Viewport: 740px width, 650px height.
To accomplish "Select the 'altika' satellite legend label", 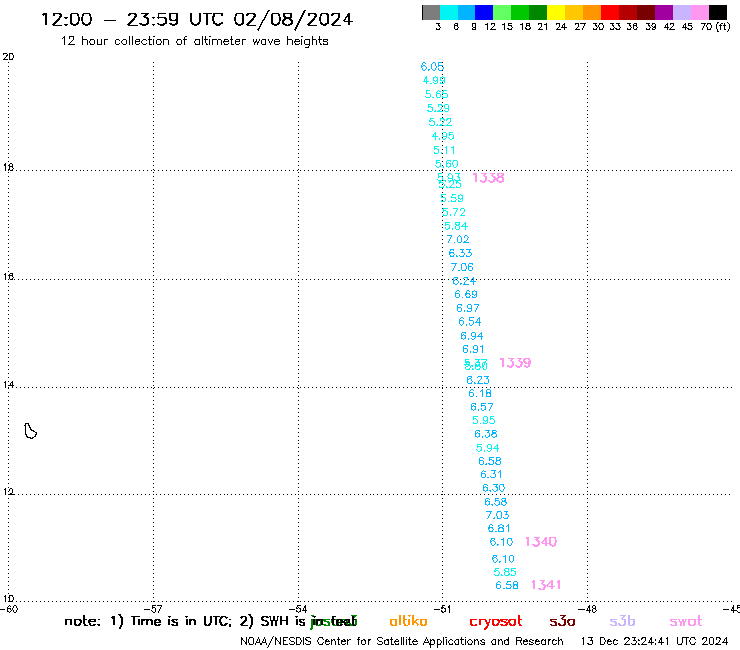I will (408, 621).
